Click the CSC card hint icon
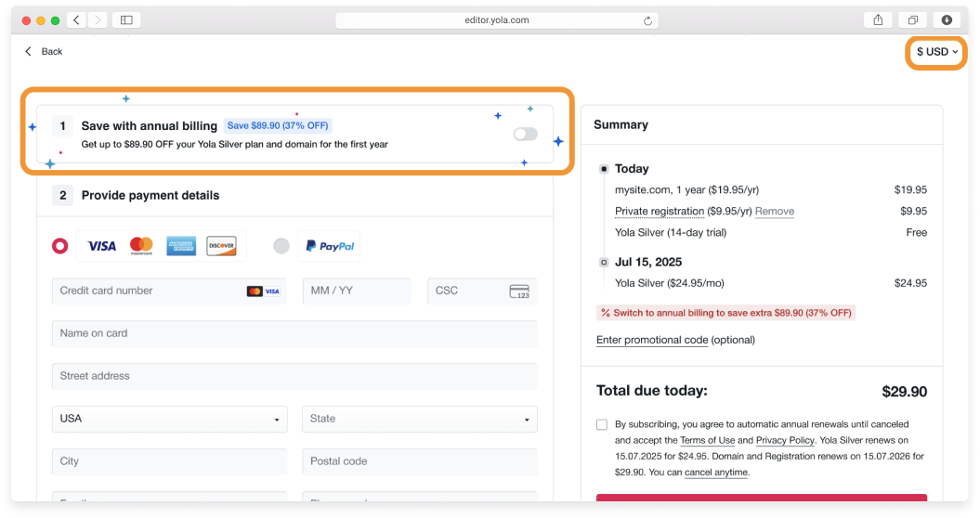Image resolution: width=980 pixels, height=518 pixels. [519, 291]
